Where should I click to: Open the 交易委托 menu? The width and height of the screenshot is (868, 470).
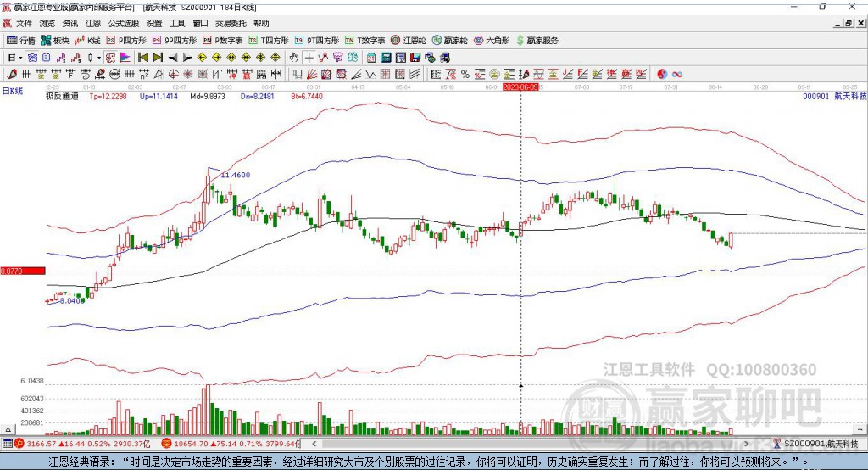[x=231, y=23]
